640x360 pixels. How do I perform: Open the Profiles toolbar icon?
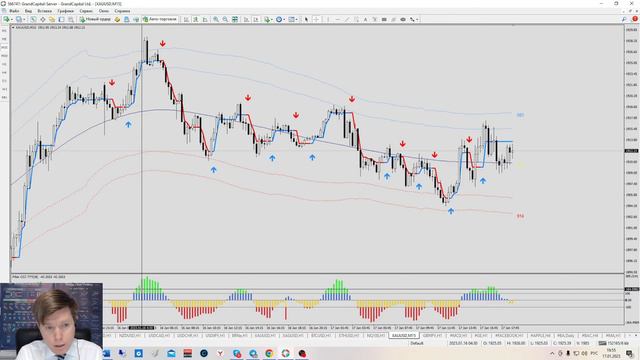coord(18,19)
